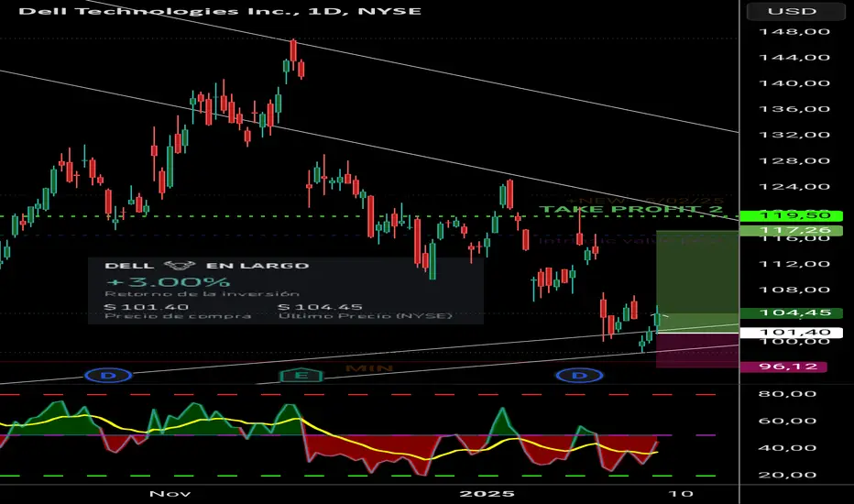Screen dimensions: 854x504
Task: Select the 119,50 green price tag
Action: pos(792,215)
